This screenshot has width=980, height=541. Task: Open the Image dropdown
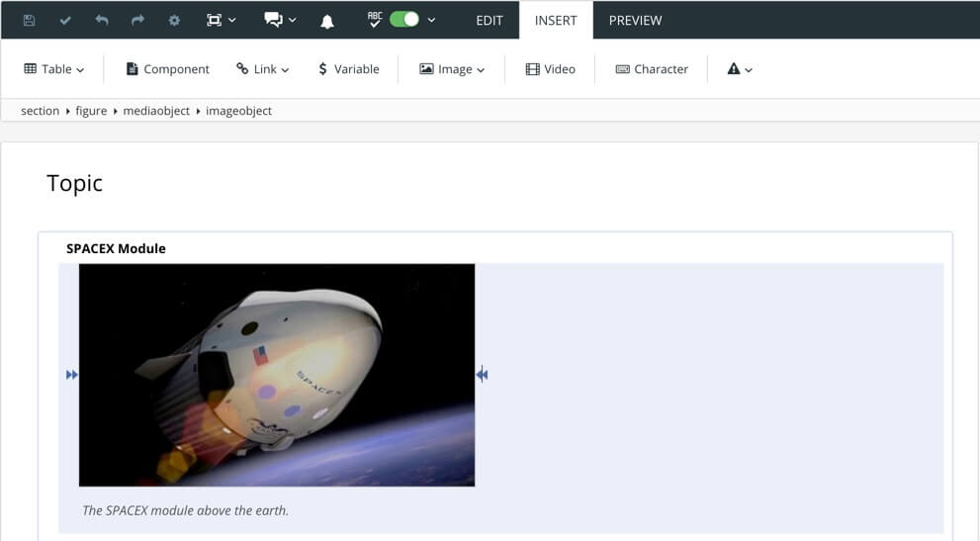(452, 69)
